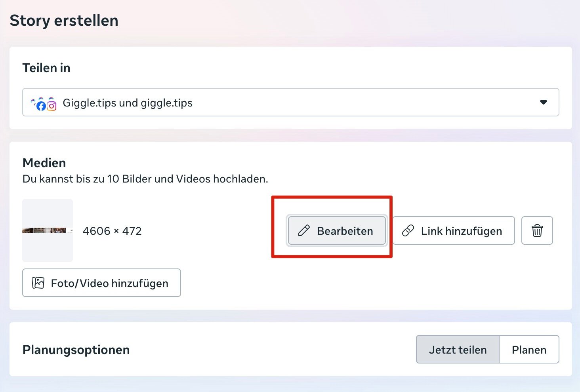Switch scheduling to Planen

(x=529, y=349)
